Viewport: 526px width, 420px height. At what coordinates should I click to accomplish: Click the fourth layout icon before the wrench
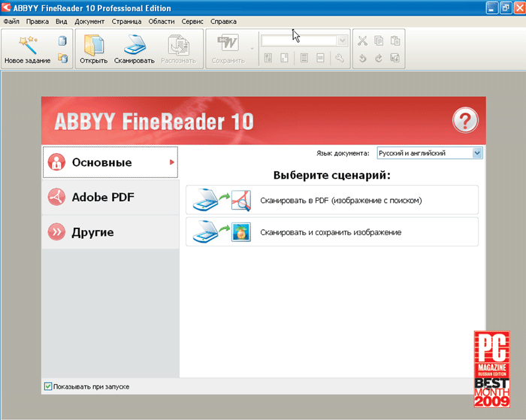[x=320, y=58]
